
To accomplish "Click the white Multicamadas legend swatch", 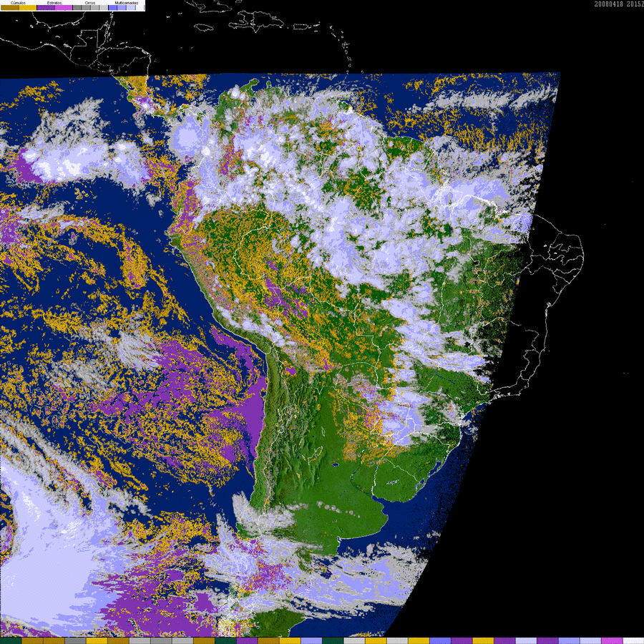I will tap(140, 7).
